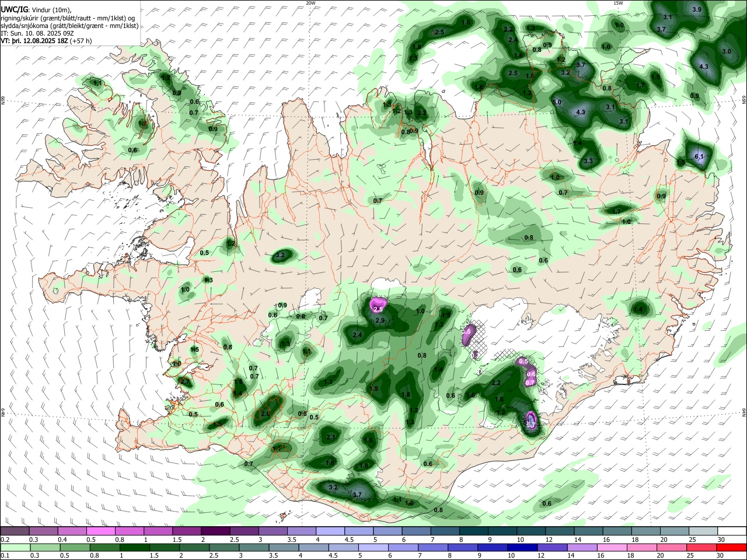Select the dark purple snow swatch labeled 2

[215, 531]
